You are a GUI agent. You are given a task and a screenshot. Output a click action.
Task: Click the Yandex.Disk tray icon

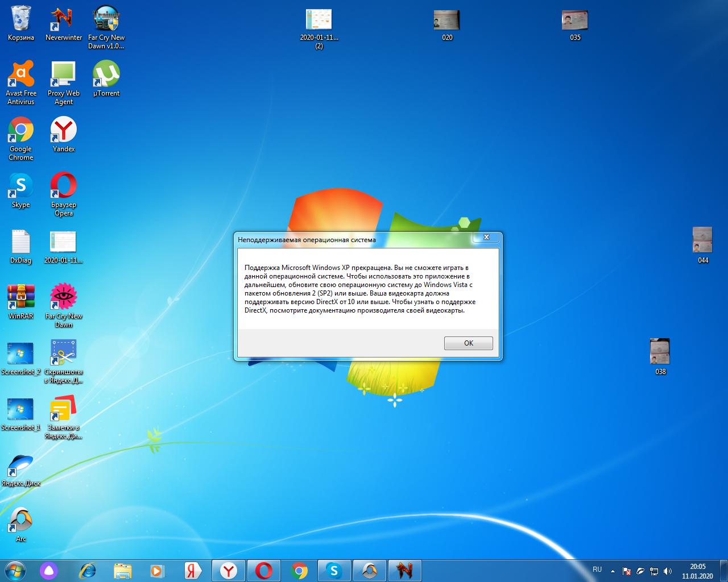coord(640,571)
